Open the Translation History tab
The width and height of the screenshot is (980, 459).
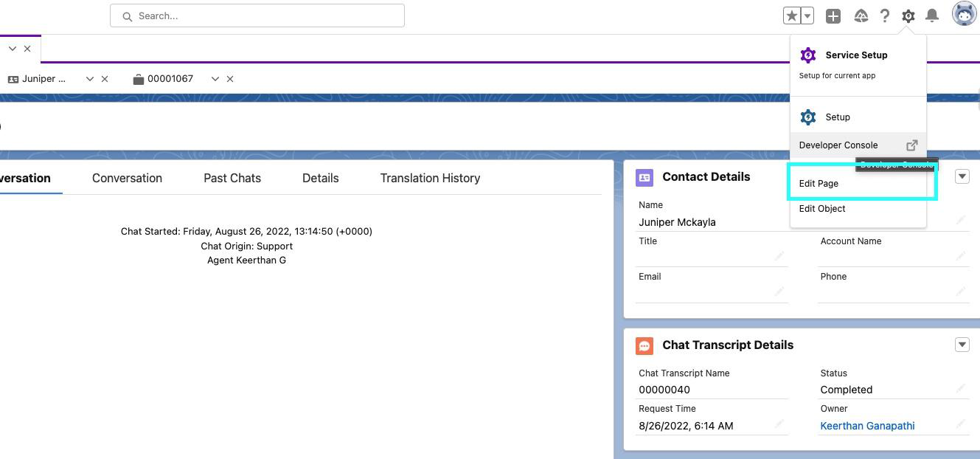pos(430,178)
